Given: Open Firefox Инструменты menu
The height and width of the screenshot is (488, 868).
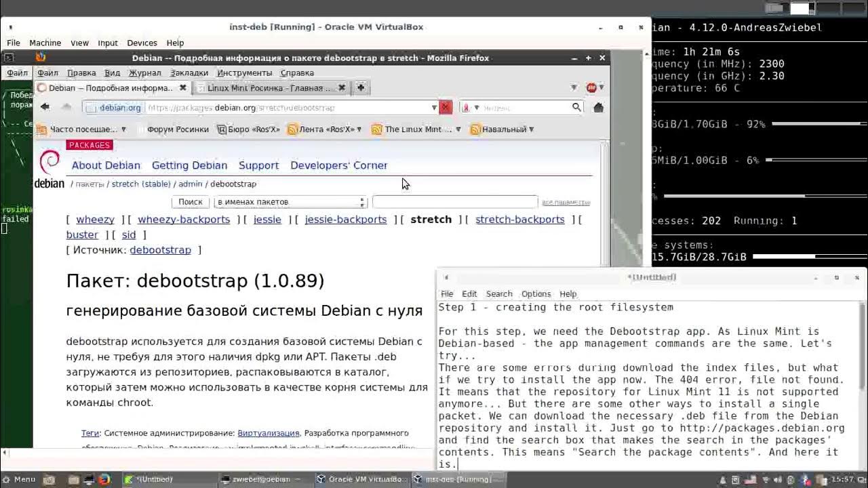Looking at the screenshot, I should click(x=245, y=73).
